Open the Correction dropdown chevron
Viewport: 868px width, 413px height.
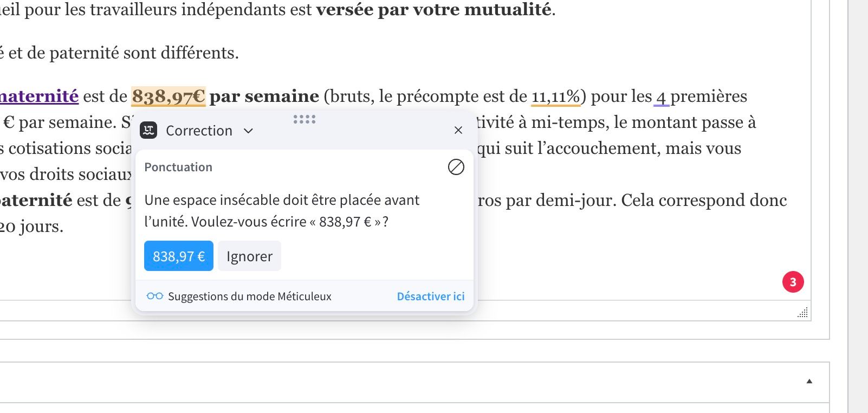[x=248, y=131]
